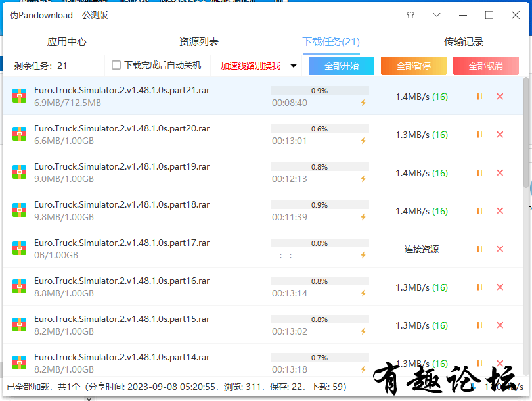Click the 全部取消 button
Viewport: 532px width, 401px height.
[486, 66]
